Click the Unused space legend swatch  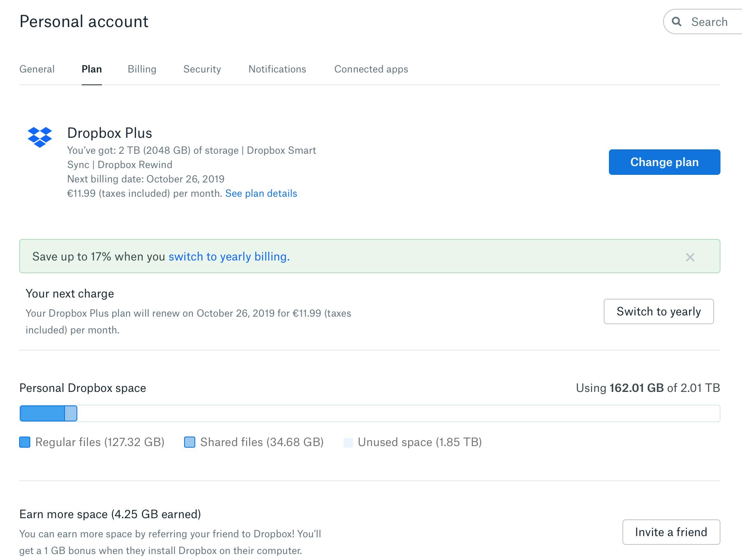(x=348, y=443)
